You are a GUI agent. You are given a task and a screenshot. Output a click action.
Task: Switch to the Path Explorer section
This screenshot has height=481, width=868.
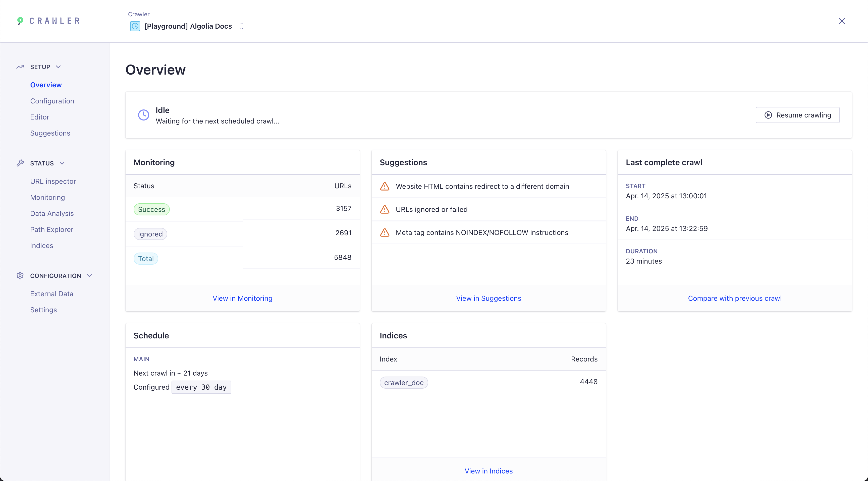pyautogui.click(x=51, y=229)
